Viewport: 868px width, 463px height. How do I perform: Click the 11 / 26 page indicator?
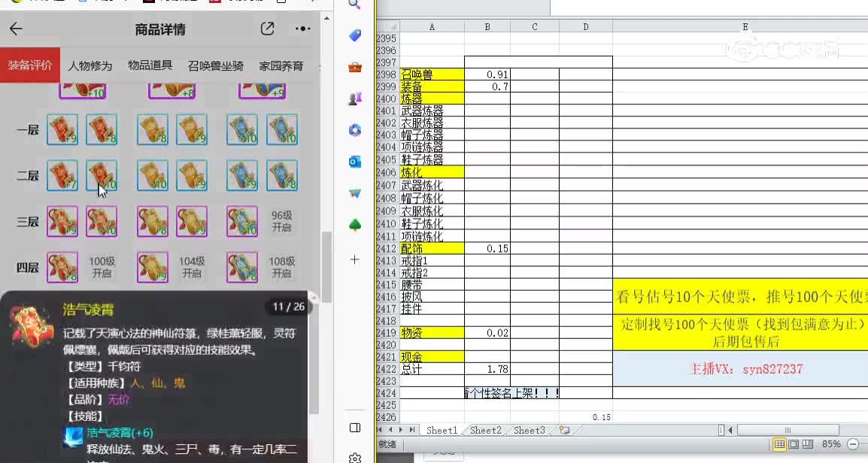click(x=288, y=307)
